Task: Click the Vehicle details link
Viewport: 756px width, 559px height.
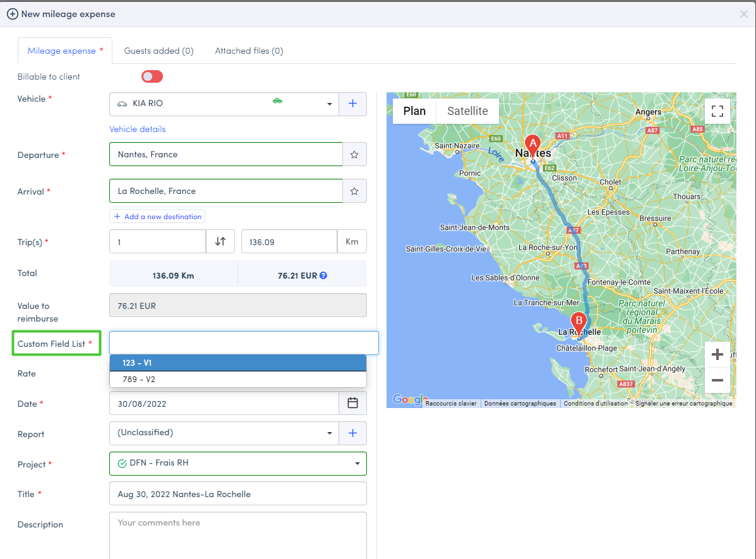Action: coord(138,129)
